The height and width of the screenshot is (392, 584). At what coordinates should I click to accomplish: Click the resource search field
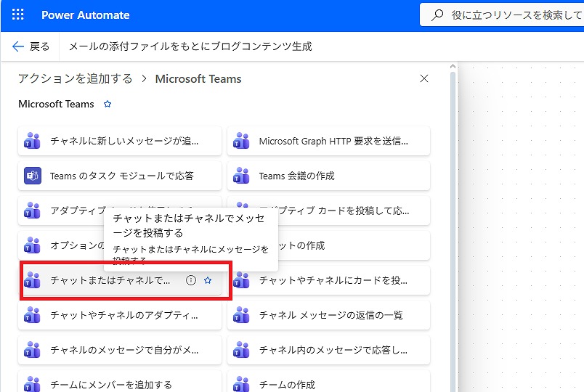click(508, 15)
